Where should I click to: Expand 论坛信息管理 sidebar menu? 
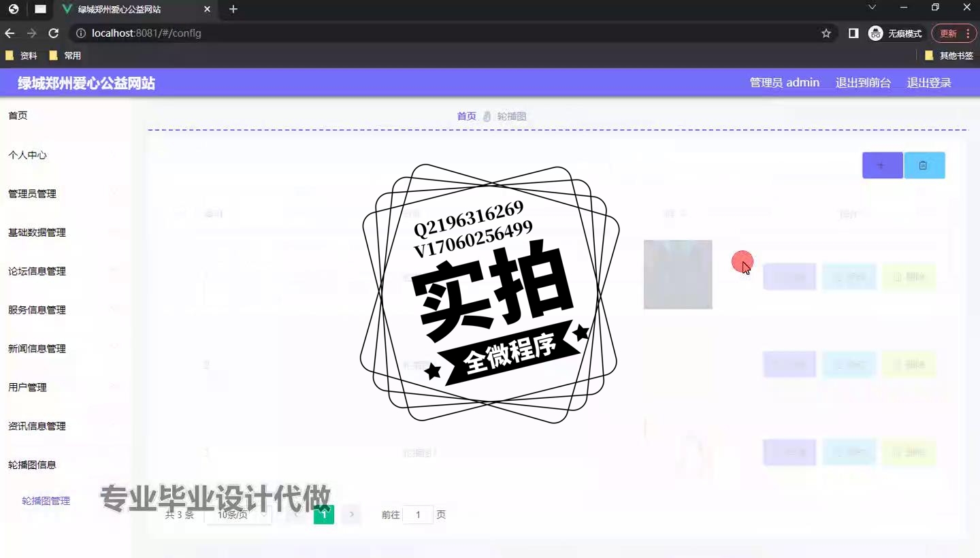coord(65,272)
